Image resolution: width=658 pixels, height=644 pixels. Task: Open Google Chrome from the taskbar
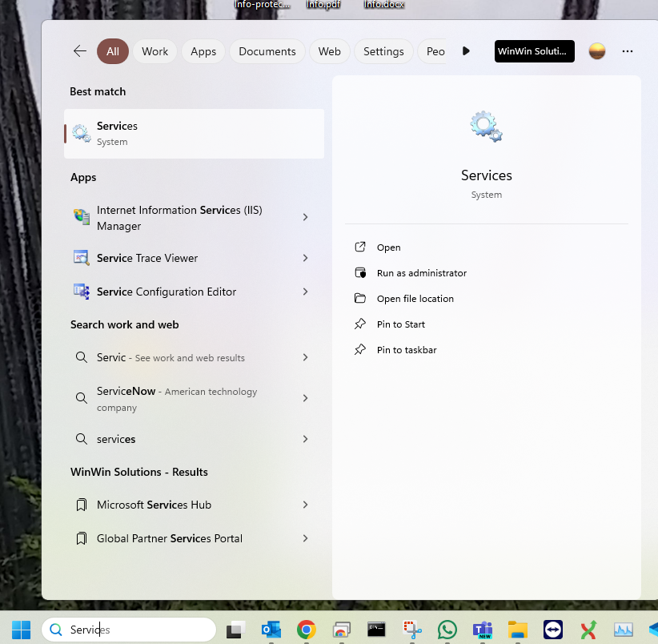[307, 630]
